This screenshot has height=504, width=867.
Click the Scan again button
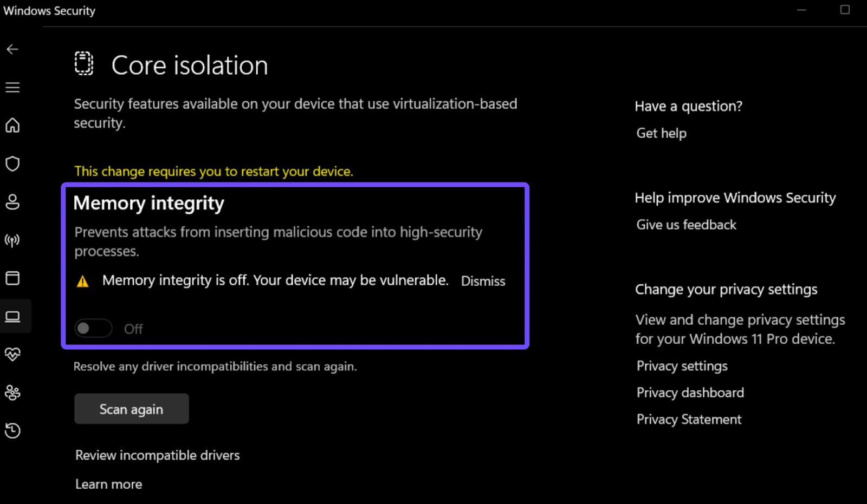coord(131,409)
